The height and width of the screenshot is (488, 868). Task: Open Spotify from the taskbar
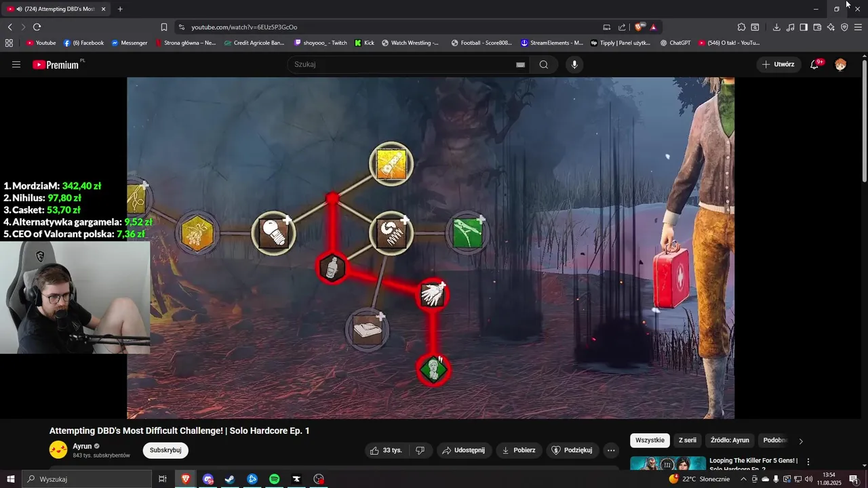coord(274,479)
